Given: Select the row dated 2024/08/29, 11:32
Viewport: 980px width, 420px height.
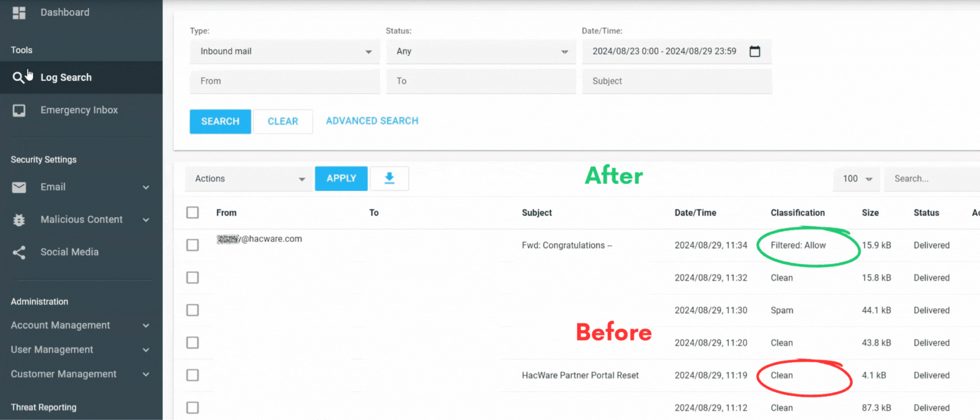Looking at the screenshot, I should pos(192,277).
